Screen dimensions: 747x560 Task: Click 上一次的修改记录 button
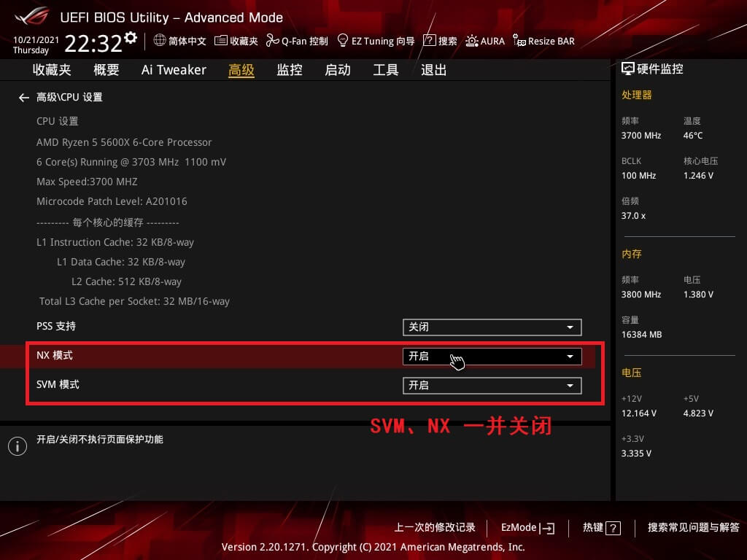[x=435, y=527]
